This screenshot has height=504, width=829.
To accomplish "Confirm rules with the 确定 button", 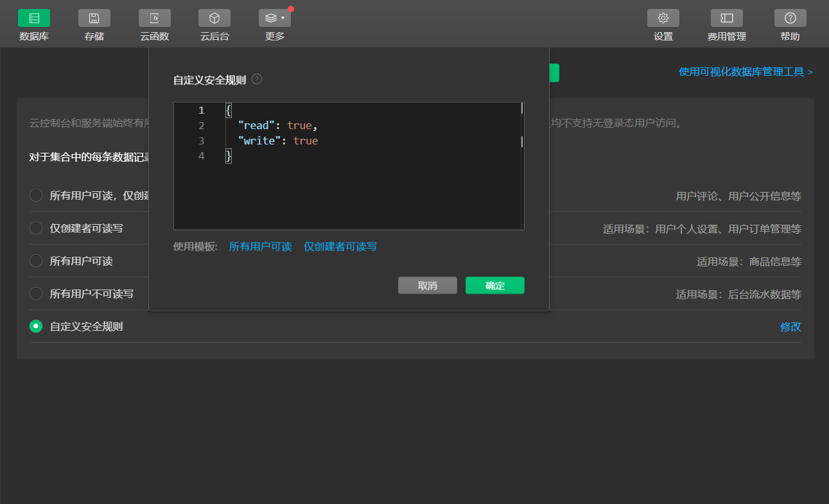I will click(495, 286).
